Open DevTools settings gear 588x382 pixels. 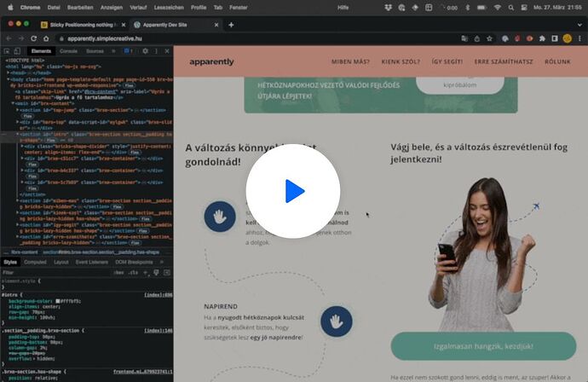pyautogui.click(x=145, y=51)
